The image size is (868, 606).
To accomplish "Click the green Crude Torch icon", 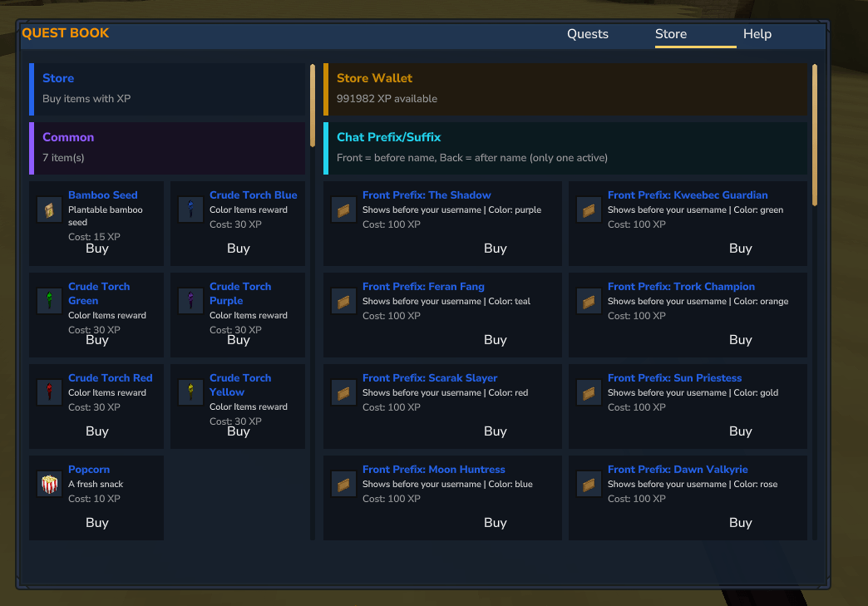I will 49,301.
